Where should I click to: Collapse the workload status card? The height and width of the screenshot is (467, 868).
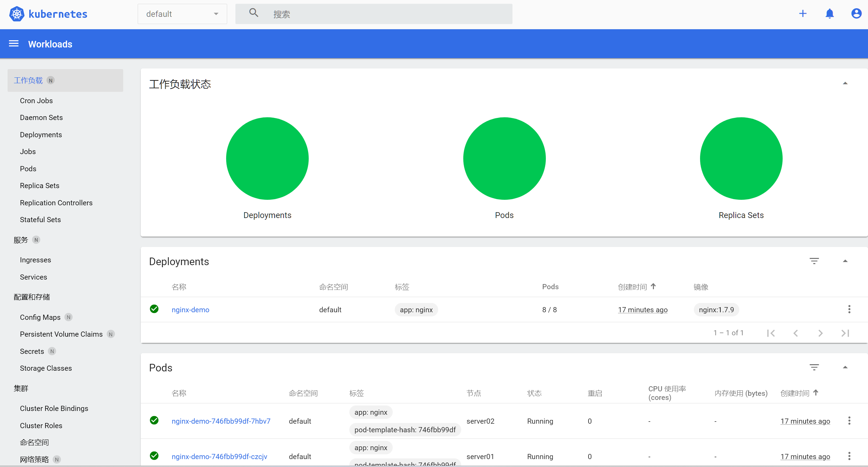[845, 84]
